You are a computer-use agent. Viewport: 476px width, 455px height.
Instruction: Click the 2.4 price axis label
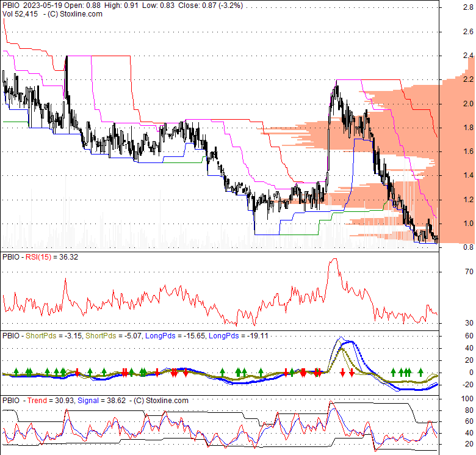[468, 56]
